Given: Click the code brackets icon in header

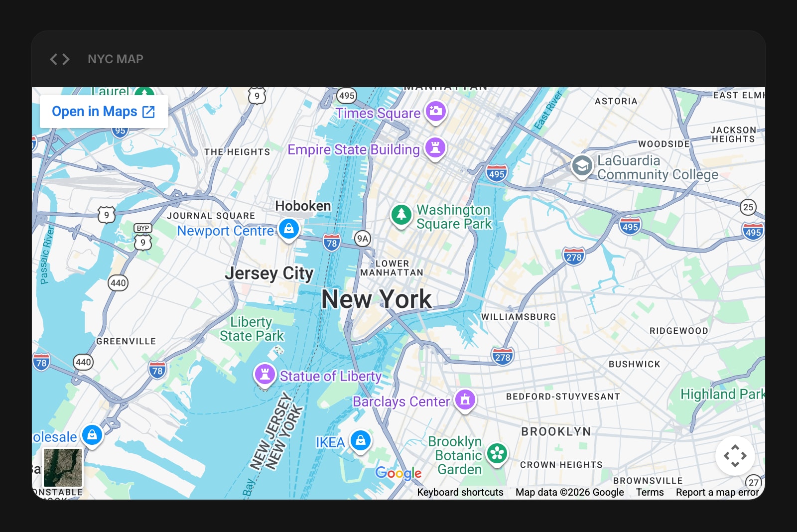Looking at the screenshot, I should tap(60, 59).
